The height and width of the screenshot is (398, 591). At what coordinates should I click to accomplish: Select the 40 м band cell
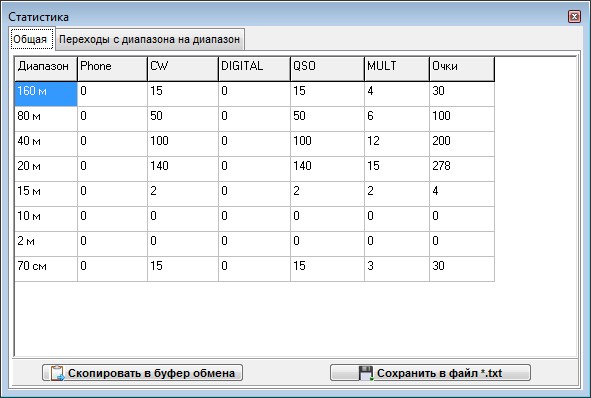point(46,144)
